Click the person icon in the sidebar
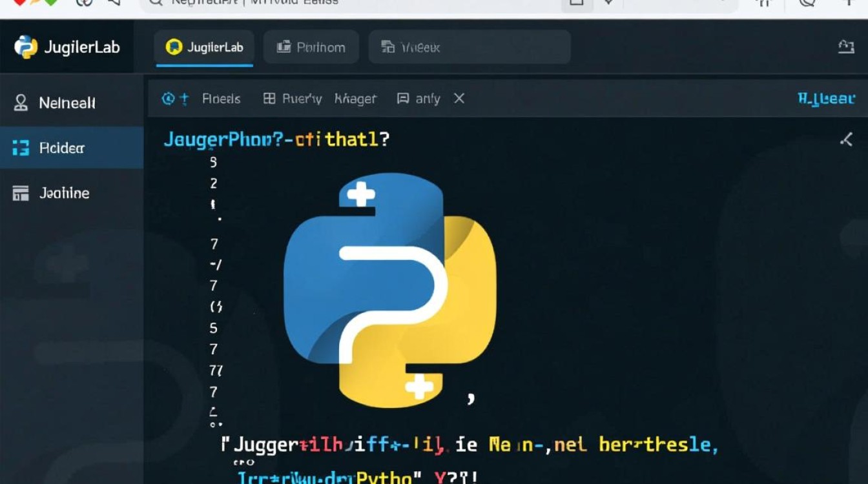The image size is (868, 484). point(21,103)
